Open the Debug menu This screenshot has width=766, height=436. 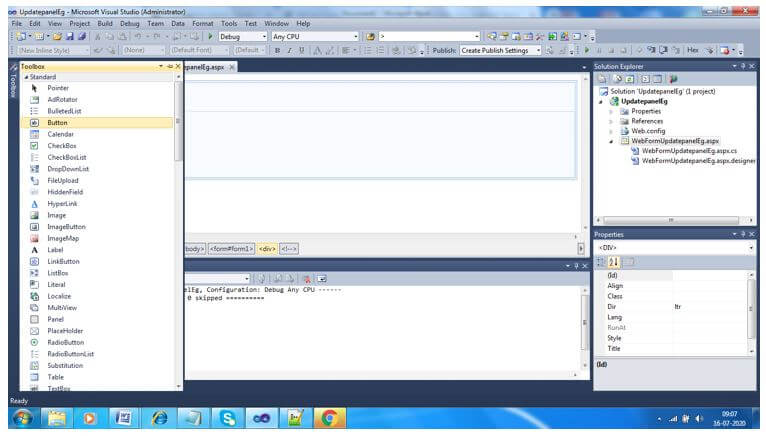click(x=129, y=23)
